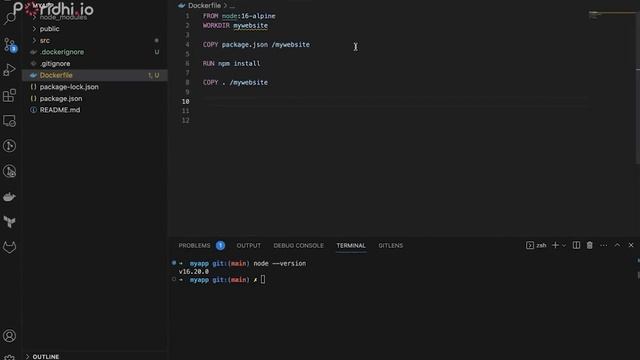
Task: Click the 'node --version' terminal command
Action: 280,263
